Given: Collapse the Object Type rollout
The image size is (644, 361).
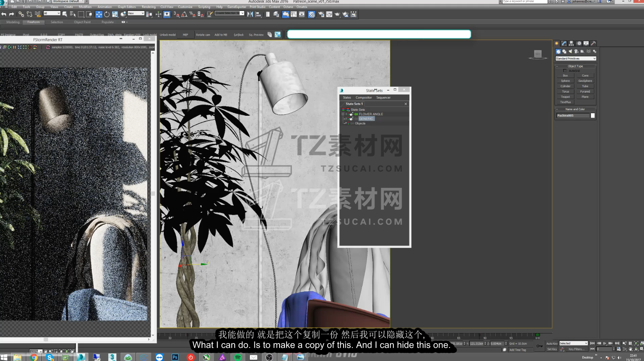Looking at the screenshot, I should coord(575,66).
